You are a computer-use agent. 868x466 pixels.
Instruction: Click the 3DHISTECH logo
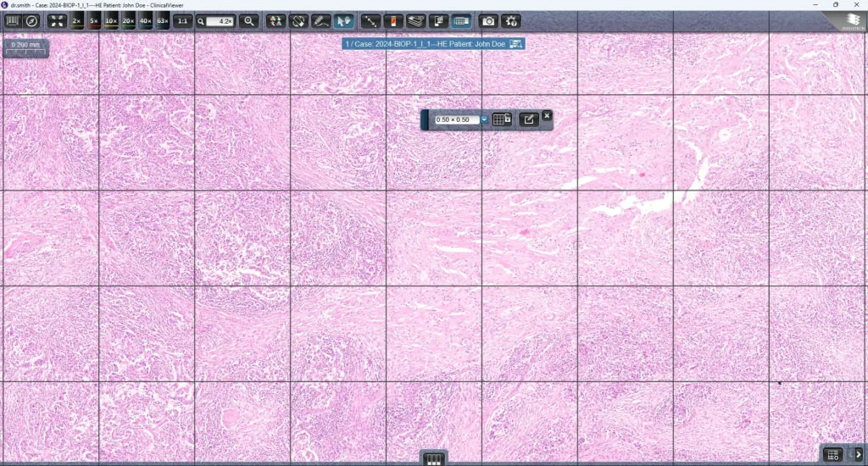point(852,21)
